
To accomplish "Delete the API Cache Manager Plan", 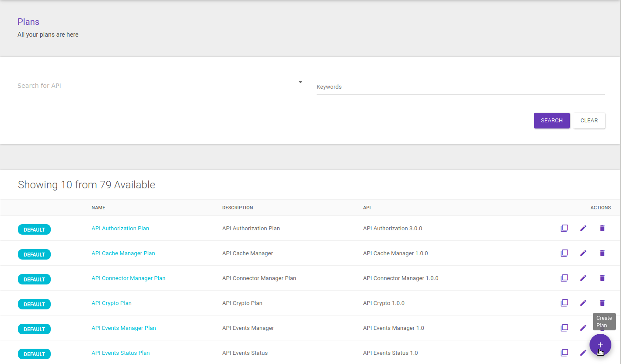I will point(602,253).
